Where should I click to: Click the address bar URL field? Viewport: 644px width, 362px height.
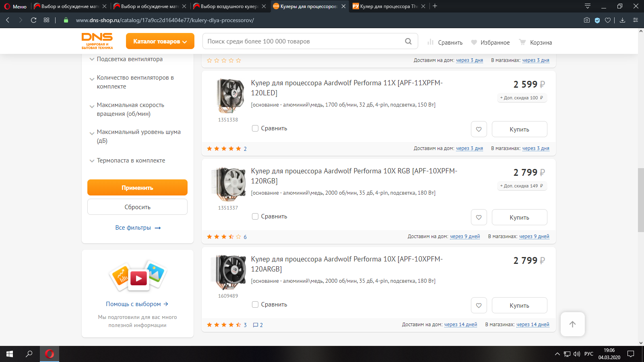[x=322, y=20]
